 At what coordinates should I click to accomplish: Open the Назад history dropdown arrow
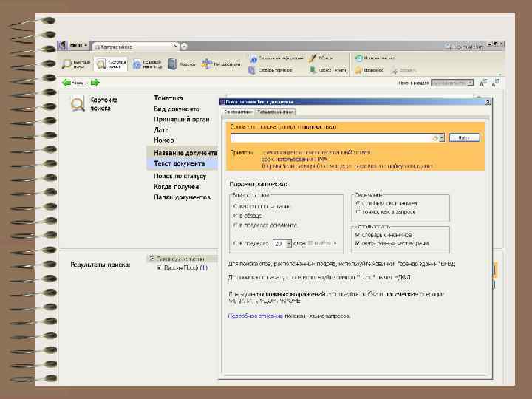tap(87, 83)
